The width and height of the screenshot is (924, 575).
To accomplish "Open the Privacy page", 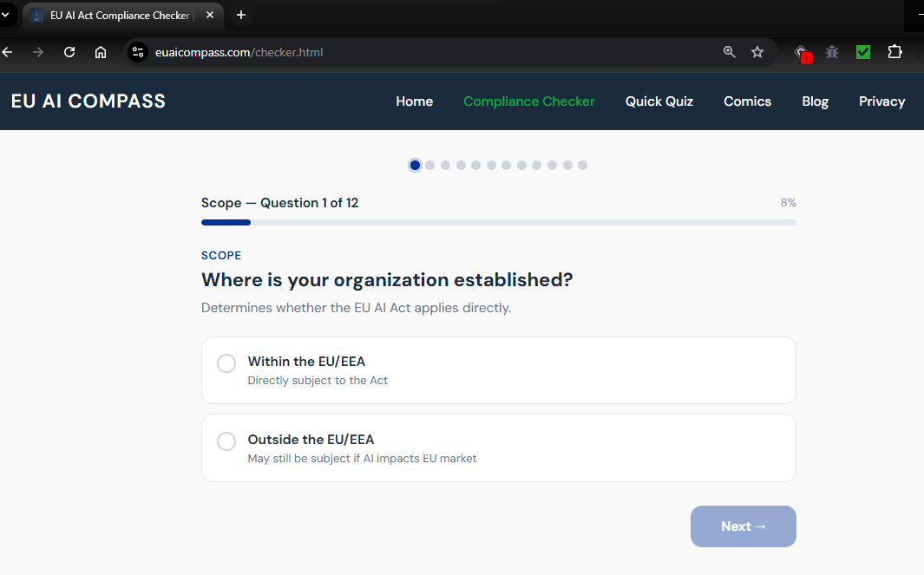I will click(881, 101).
